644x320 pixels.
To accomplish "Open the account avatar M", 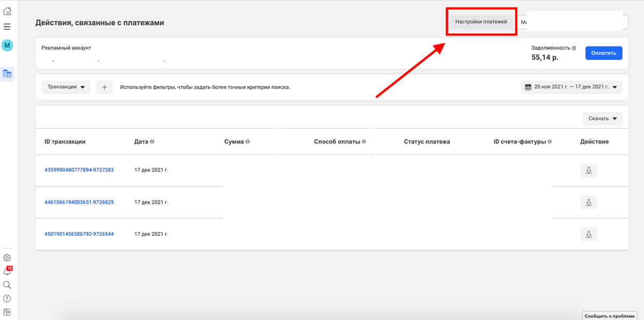I will (7, 46).
